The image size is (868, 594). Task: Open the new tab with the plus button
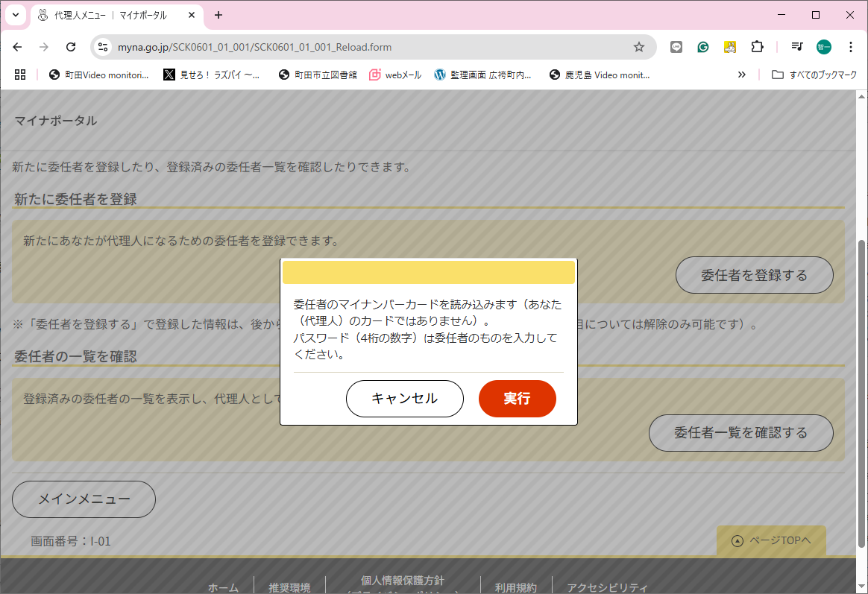(x=218, y=15)
